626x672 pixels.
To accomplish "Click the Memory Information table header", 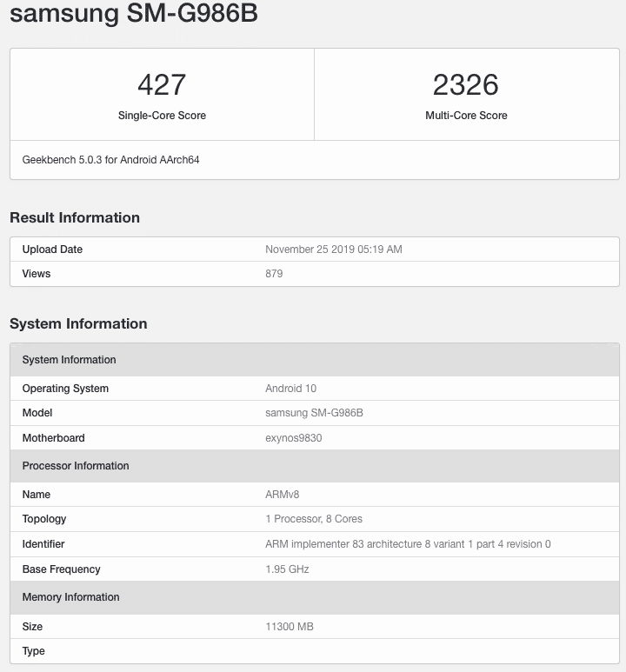I will coord(315,597).
